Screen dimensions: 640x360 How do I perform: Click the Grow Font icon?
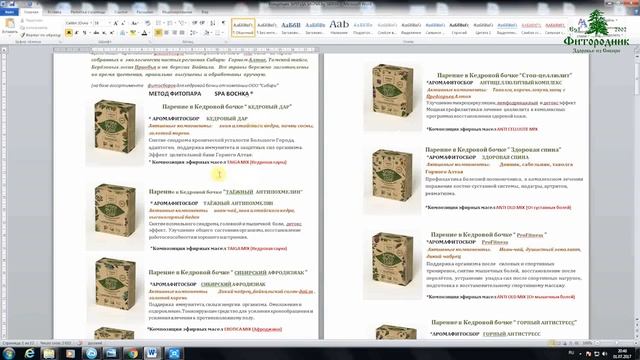coord(116,23)
